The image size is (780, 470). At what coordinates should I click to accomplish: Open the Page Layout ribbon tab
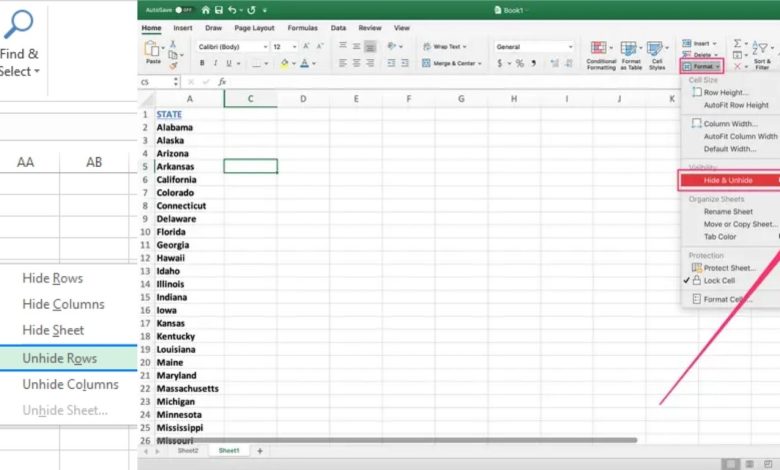[x=254, y=28]
